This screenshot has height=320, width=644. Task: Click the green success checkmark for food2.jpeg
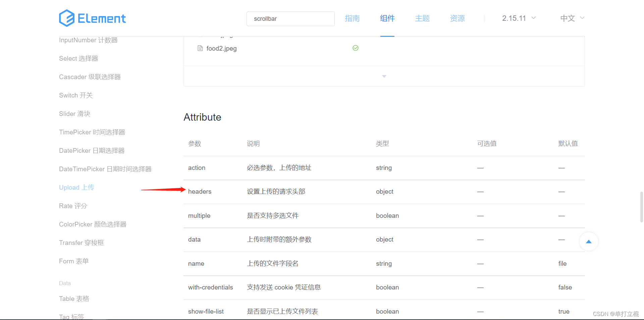356,48
